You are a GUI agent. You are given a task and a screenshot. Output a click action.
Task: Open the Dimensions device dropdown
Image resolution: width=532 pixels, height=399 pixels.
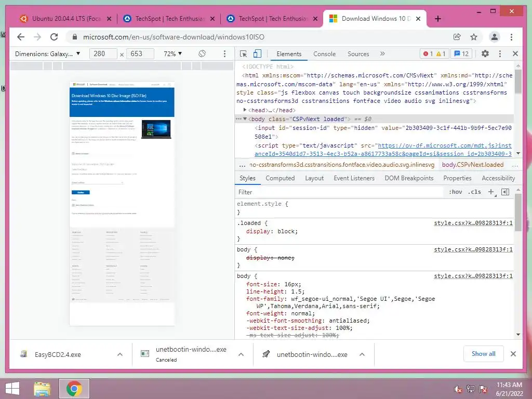pos(47,54)
